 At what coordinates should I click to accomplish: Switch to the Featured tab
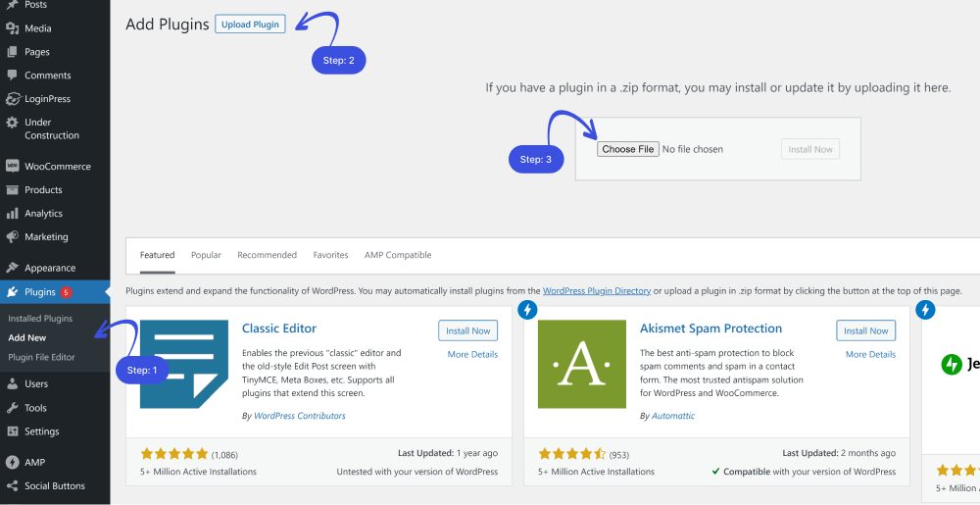[157, 255]
